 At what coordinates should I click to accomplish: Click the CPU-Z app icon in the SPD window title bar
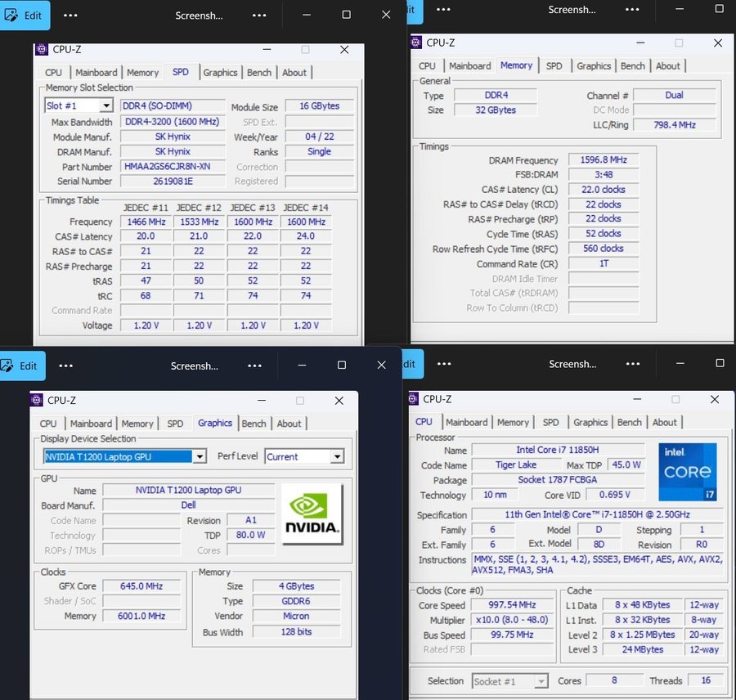pos(41,49)
